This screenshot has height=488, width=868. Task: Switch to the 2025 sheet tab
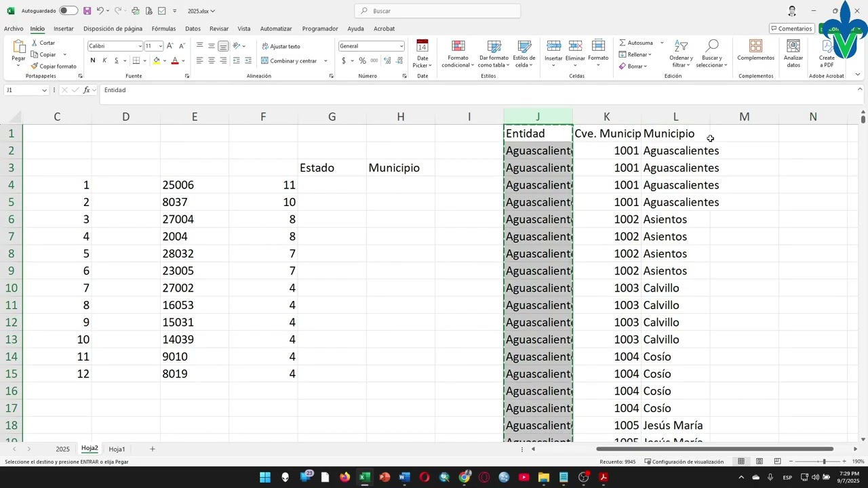62,449
